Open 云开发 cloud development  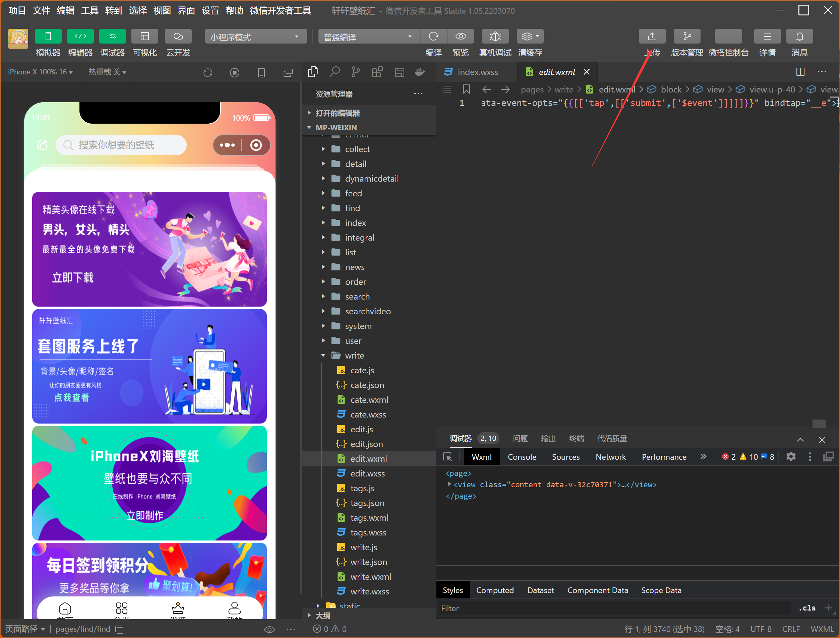pos(178,37)
